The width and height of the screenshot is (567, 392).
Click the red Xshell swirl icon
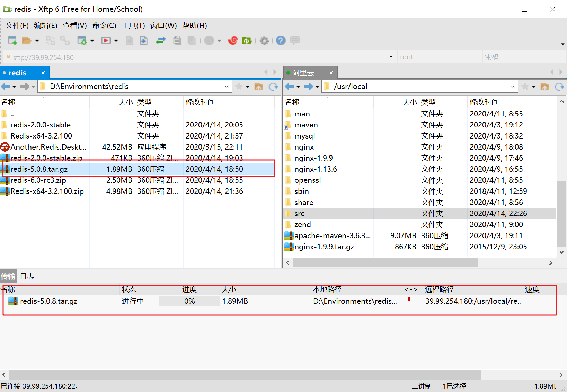click(233, 41)
